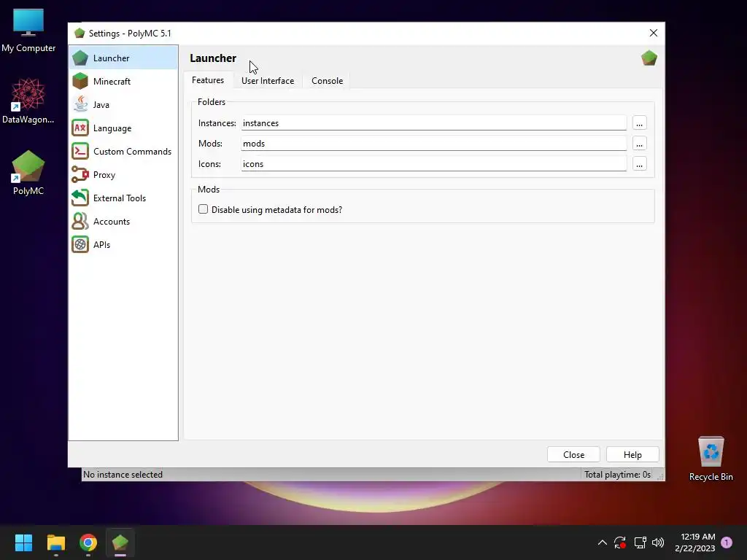Click the Icons folder path field
The width and height of the screenshot is (747, 560).
click(x=433, y=164)
